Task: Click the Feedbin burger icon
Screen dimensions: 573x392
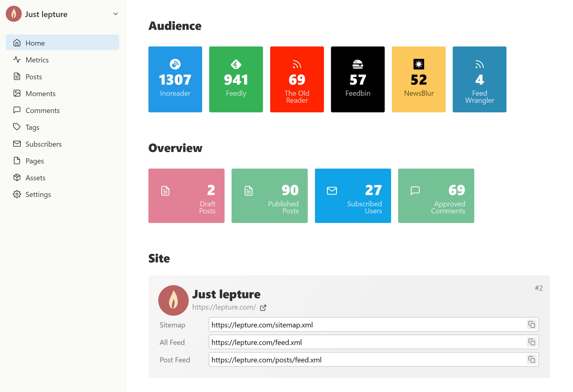Action: click(358, 64)
